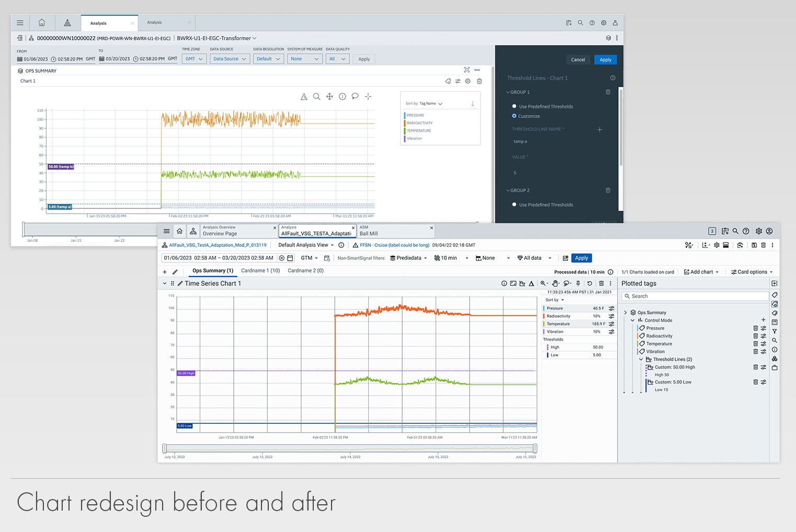This screenshot has height=532, width=796.
Task: Collapse GROUP 1 section
Action: coord(508,92)
